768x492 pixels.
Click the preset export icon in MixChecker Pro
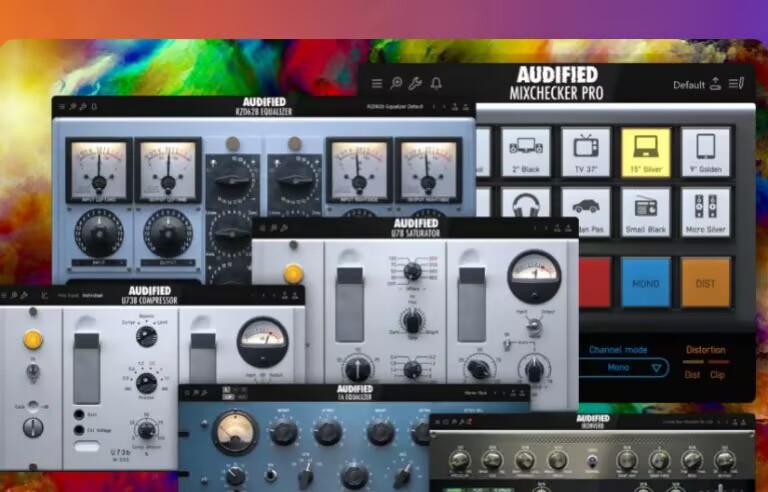716,84
